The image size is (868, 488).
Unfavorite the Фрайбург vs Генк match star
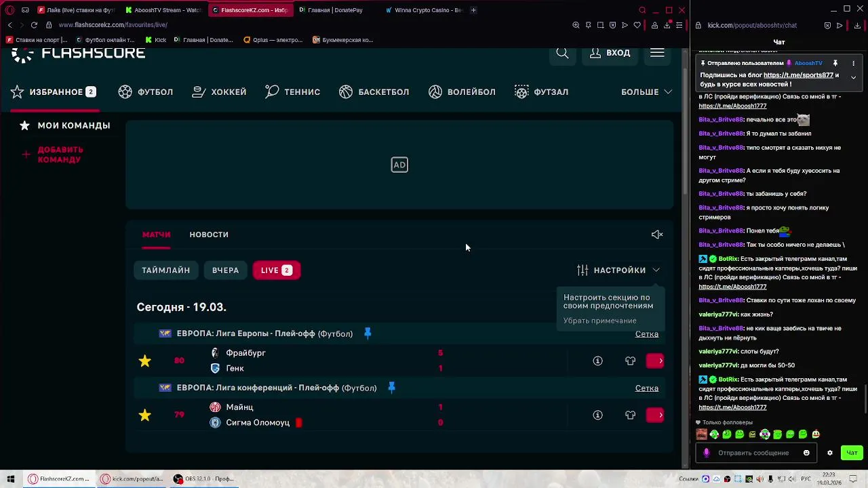click(145, 361)
